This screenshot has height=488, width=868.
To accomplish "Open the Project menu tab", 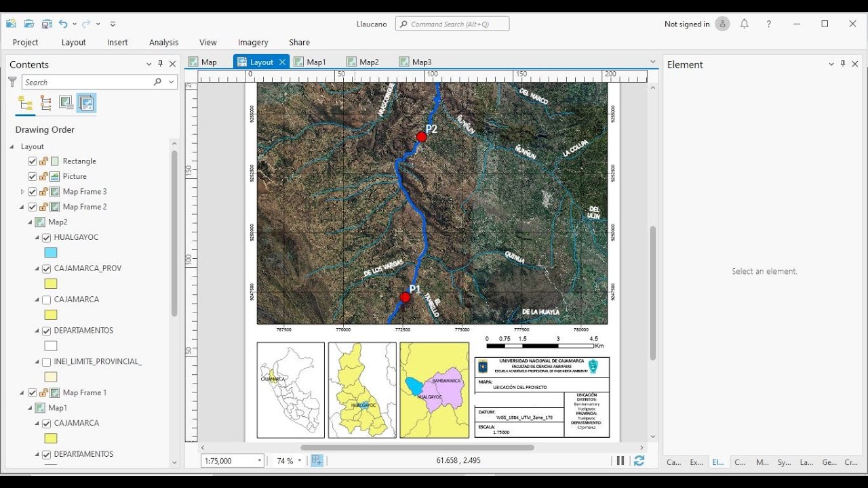I will click(26, 42).
